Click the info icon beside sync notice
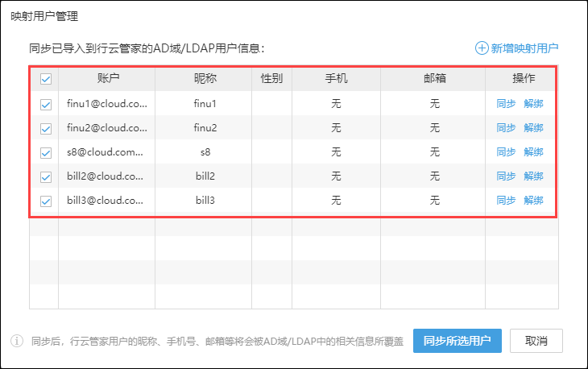Image resolution: width=588 pixels, height=369 pixels. [17, 341]
